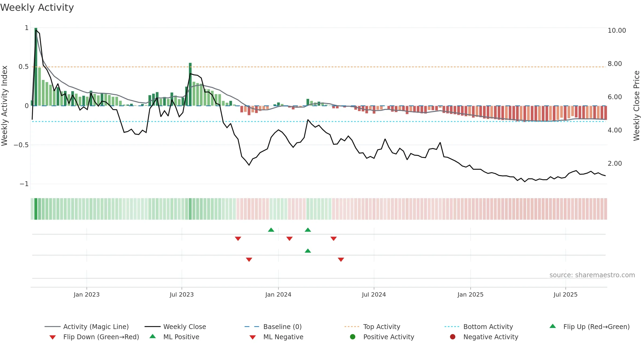Click the 4.00 price axis label
The image size is (644, 362).
click(x=615, y=130)
